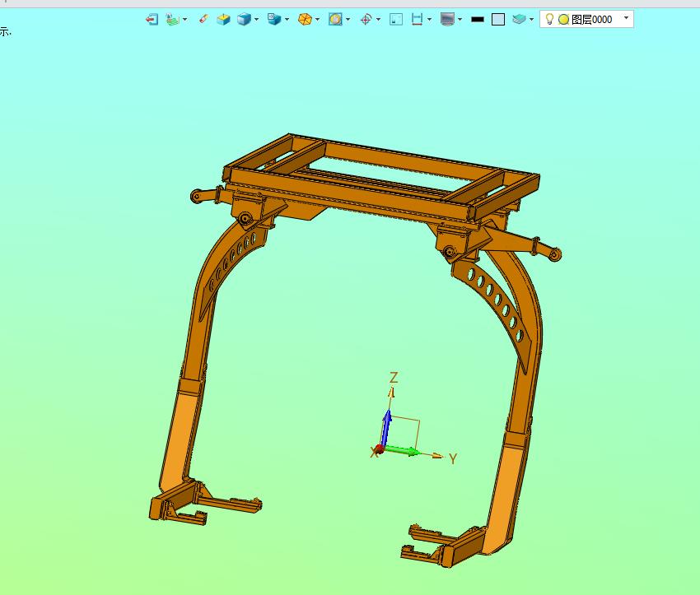Toggle the light bulb layer visibility
Viewport: 700px width, 595px height.
549,19
